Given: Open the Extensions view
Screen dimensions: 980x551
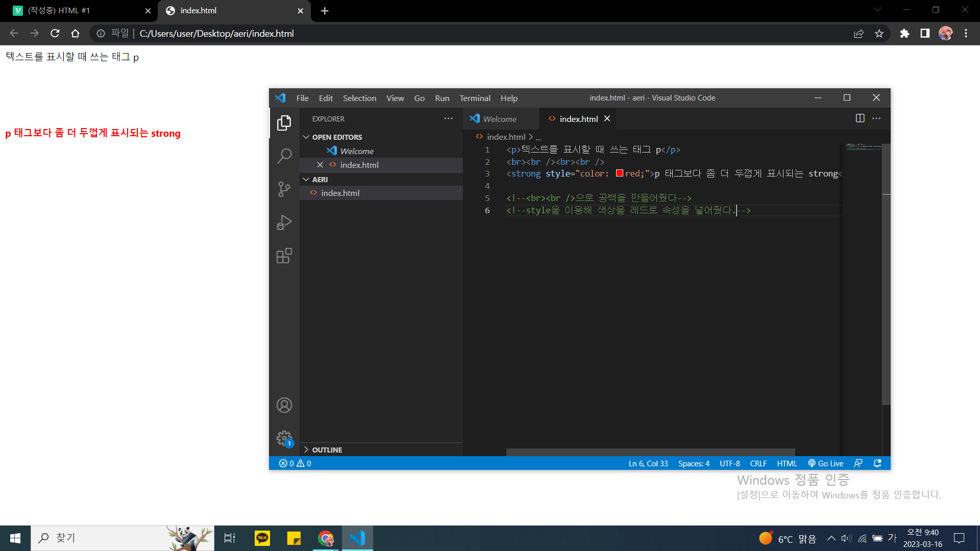Looking at the screenshot, I should click(284, 256).
